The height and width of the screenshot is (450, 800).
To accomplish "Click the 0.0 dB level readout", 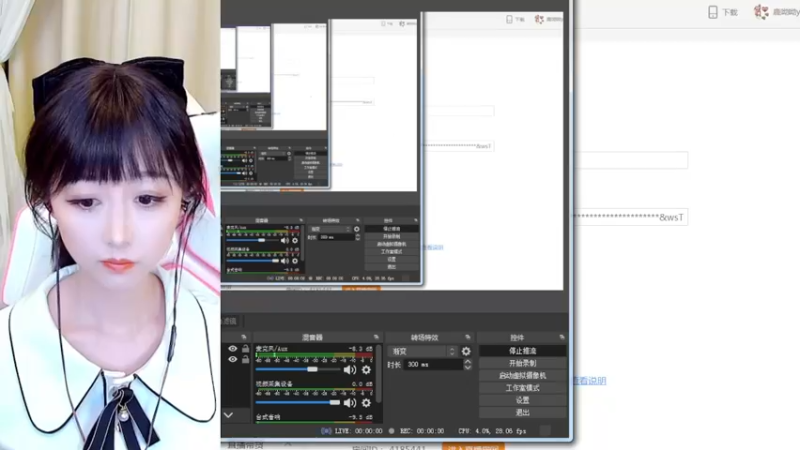I will (x=362, y=384).
